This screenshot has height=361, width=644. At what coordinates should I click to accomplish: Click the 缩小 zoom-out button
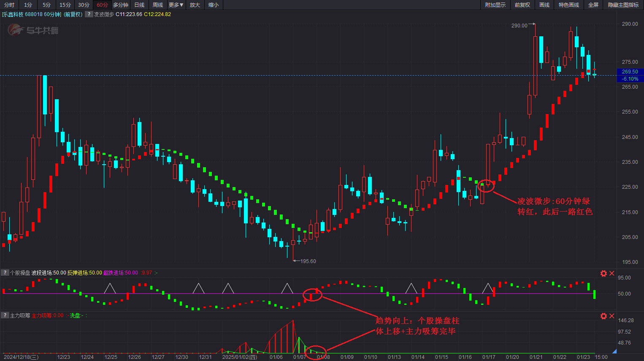(214, 5)
